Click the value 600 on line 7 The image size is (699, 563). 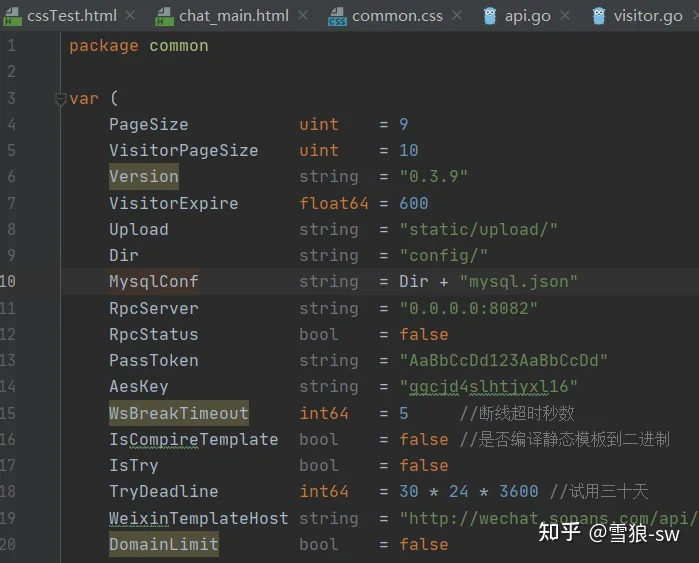pos(414,203)
